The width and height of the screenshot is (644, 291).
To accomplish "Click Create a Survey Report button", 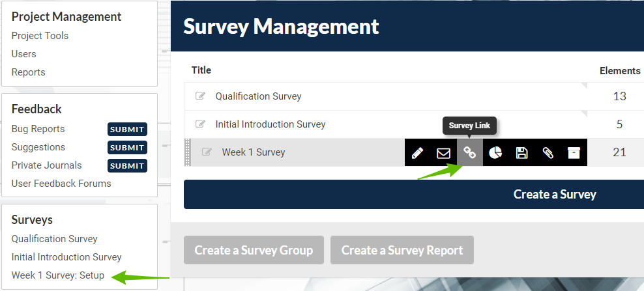I will coord(402,250).
